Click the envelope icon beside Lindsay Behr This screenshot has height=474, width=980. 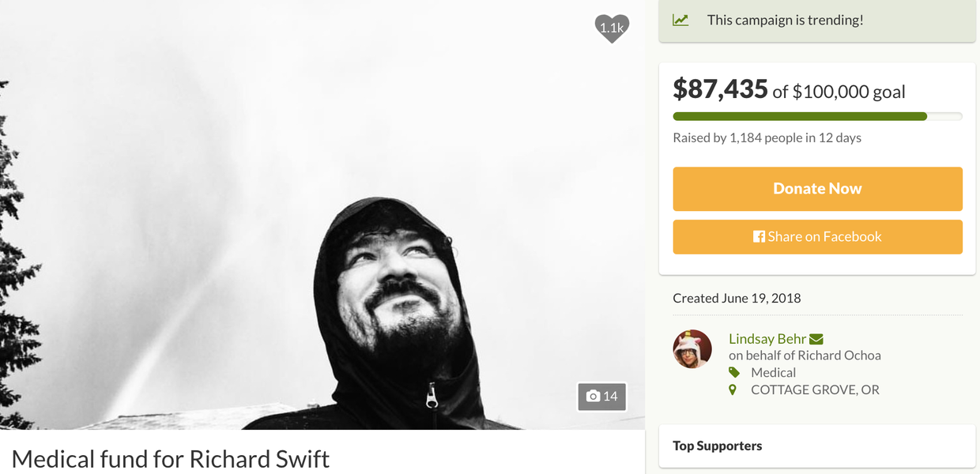(x=816, y=339)
